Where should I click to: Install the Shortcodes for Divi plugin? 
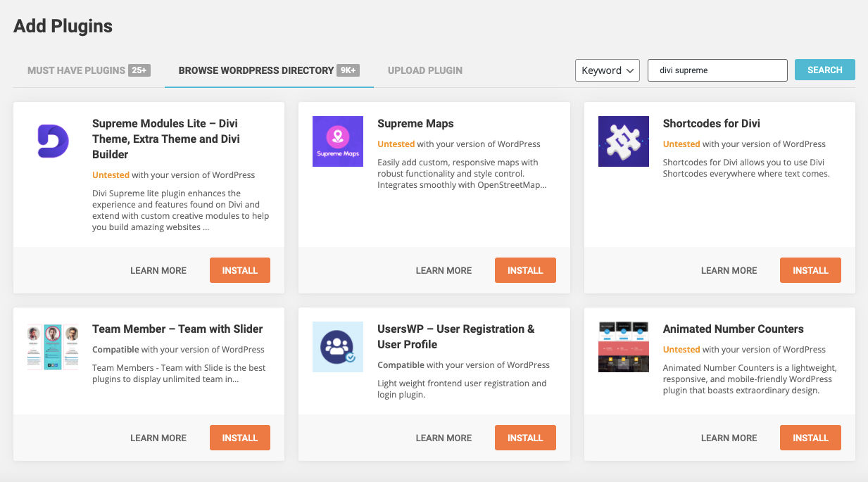tap(810, 269)
